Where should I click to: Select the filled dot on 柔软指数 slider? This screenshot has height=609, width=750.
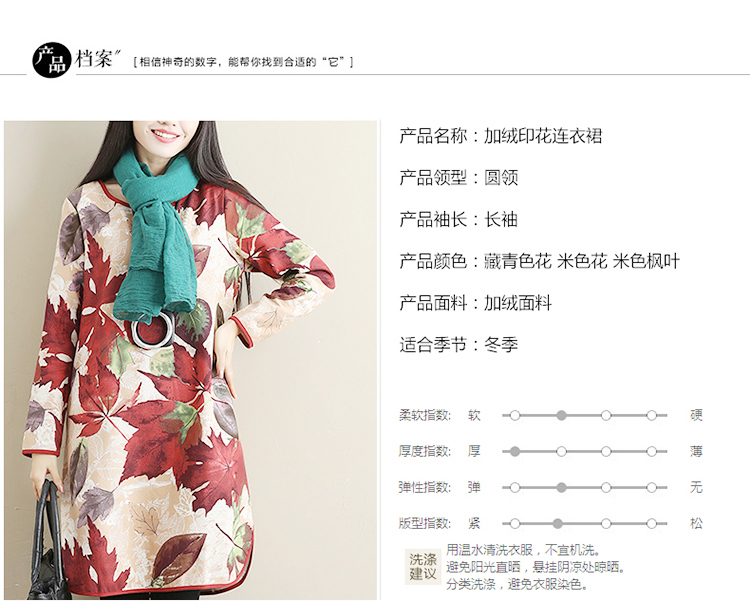tap(562, 415)
